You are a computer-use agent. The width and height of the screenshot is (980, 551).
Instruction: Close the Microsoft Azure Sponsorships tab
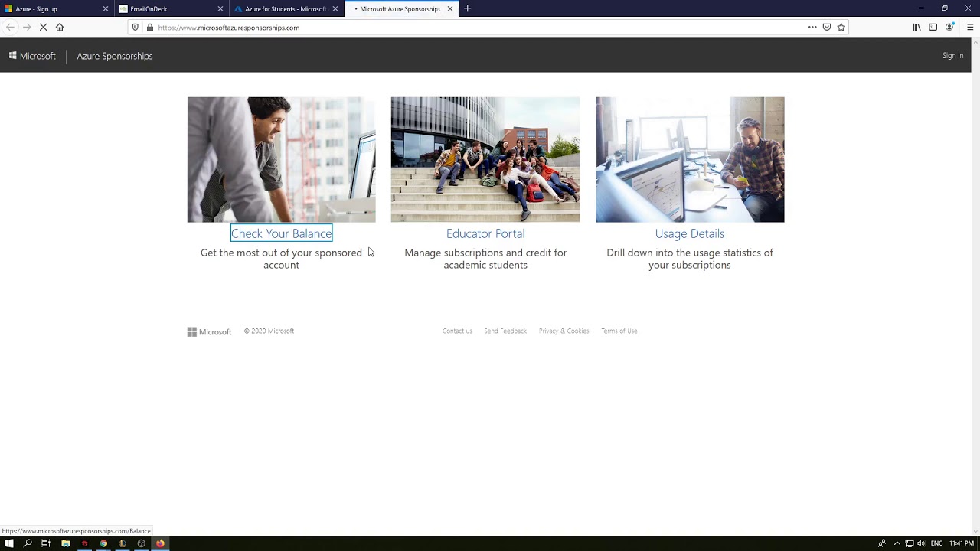coord(450,9)
